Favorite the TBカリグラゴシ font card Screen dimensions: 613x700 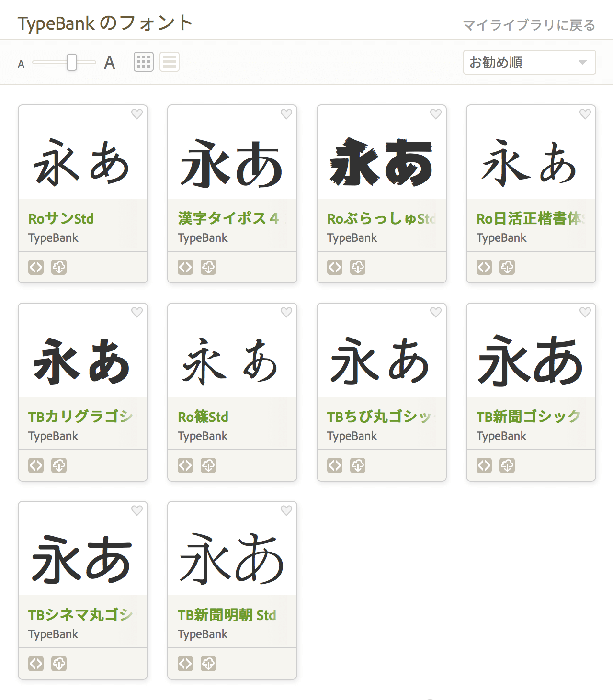(x=137, y=312)
